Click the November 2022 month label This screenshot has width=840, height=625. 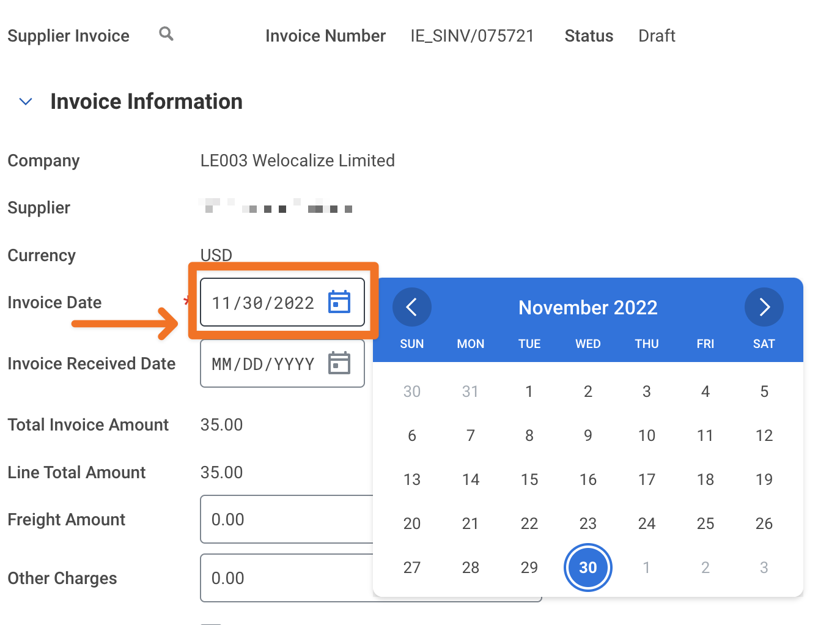588,308
